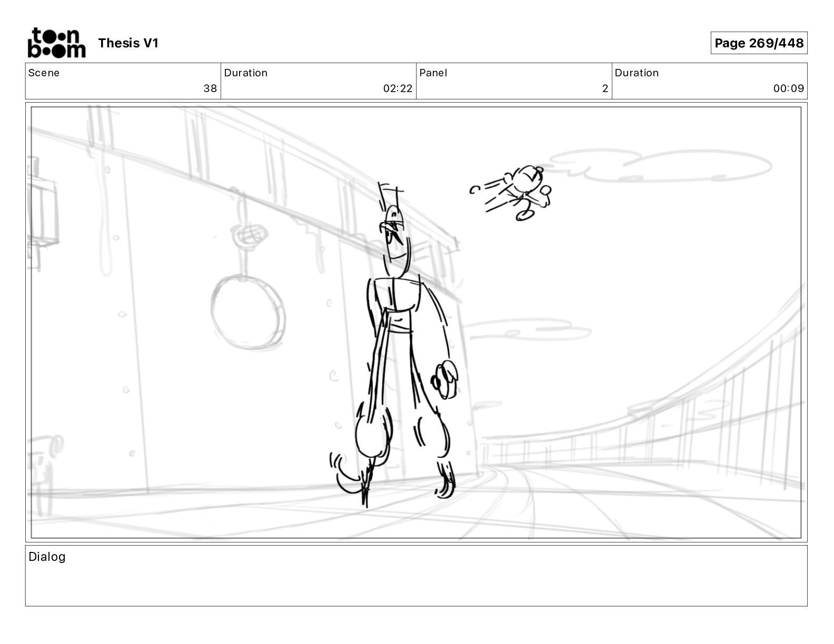
Task: Select the panel number 2
Action: [x=605, y=88]
